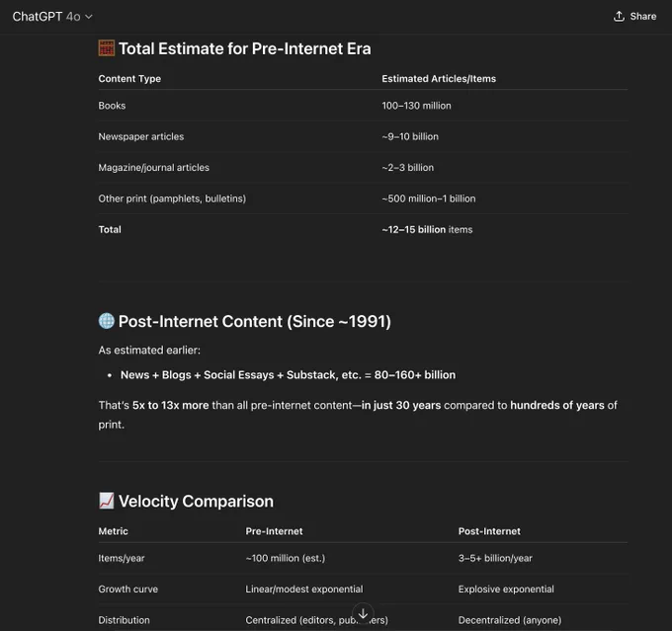This screenshot has height=631, width=672.
Task: Click the Total Estimate for Pre-Internet Era heading
Action: [x=245, y=48]
